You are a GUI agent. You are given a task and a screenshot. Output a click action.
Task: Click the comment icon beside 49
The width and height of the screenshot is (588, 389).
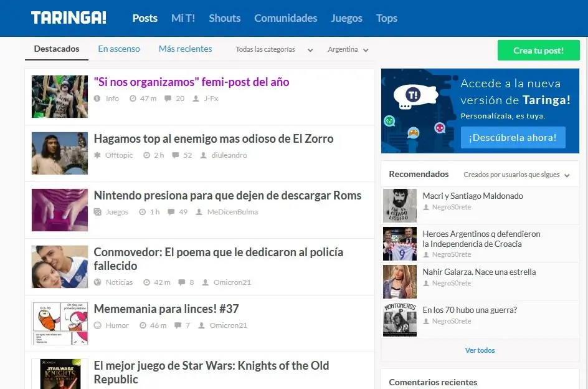171,212
